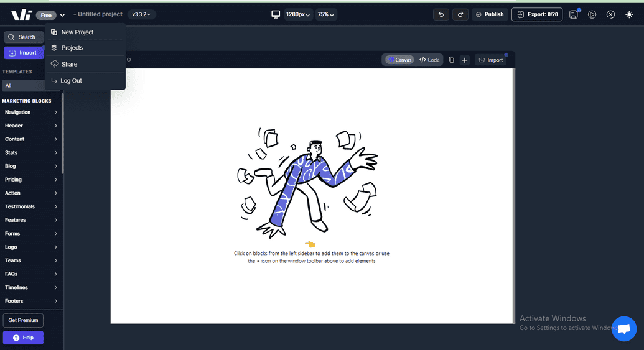The width and height of the screenshot is (644, 350).
Task: Choose New Project from the menu
Action: (85, 32)
